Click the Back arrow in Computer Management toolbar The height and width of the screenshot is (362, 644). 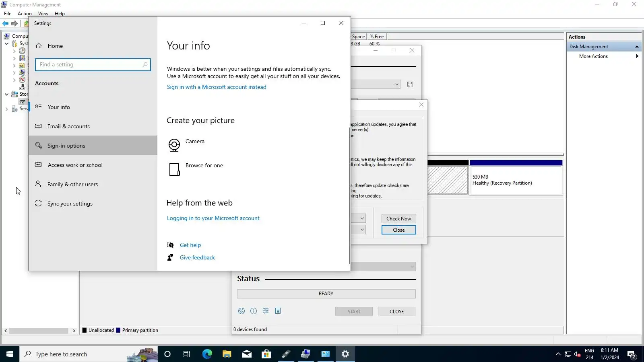tap(5, 23)
